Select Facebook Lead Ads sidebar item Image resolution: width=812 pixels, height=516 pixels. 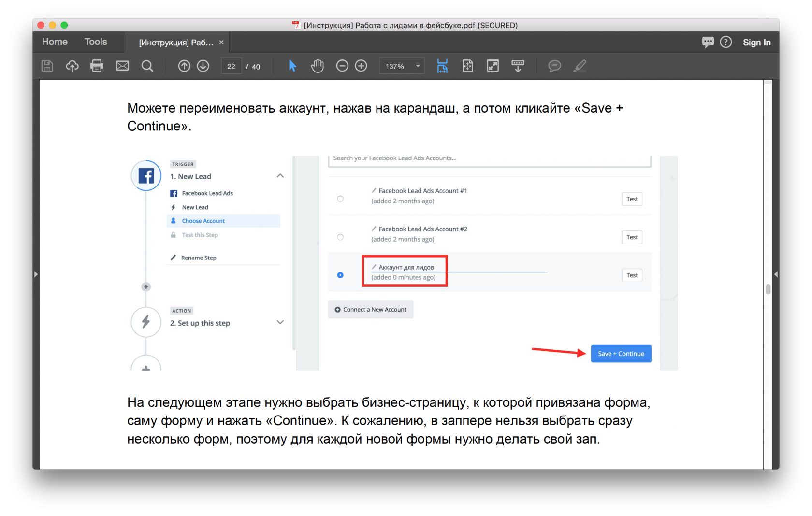[x=202, y=193]
